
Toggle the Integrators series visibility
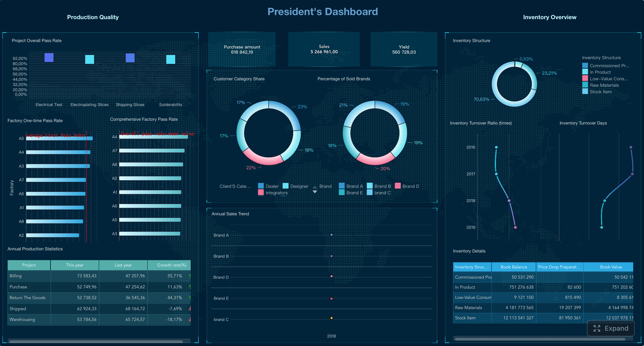[261, 192]
